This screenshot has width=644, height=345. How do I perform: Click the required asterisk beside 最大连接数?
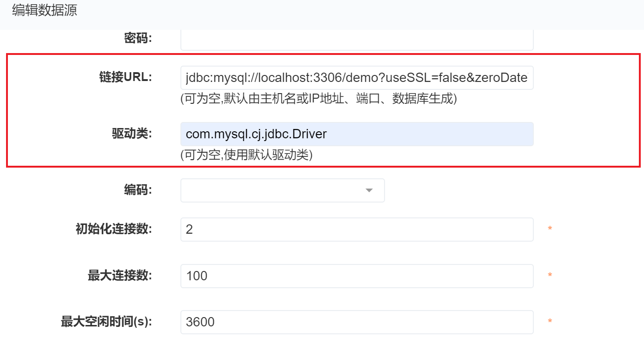tap(550, 276)
